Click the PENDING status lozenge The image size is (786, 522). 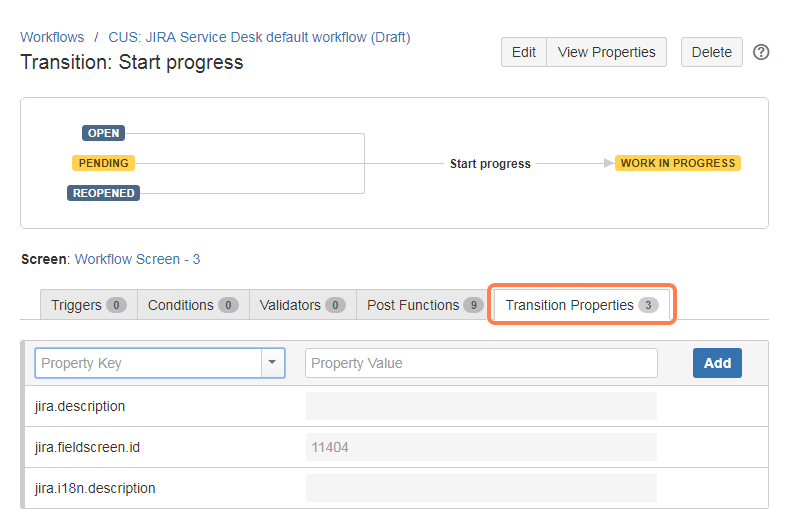pos(103,163)
